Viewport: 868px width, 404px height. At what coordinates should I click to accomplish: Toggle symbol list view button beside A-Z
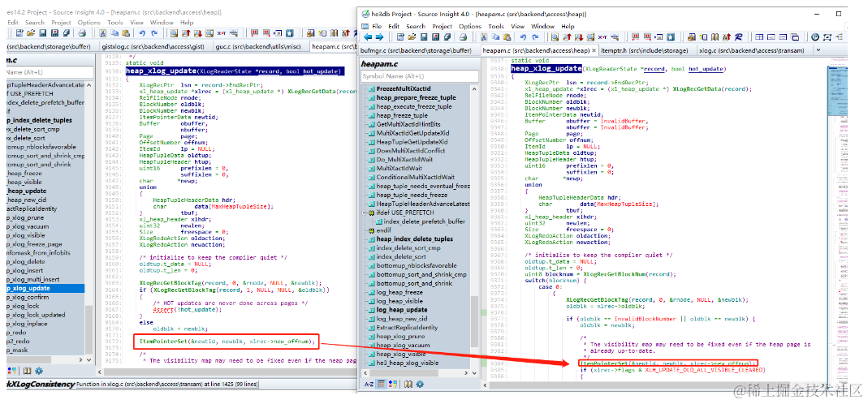[382, 384]
